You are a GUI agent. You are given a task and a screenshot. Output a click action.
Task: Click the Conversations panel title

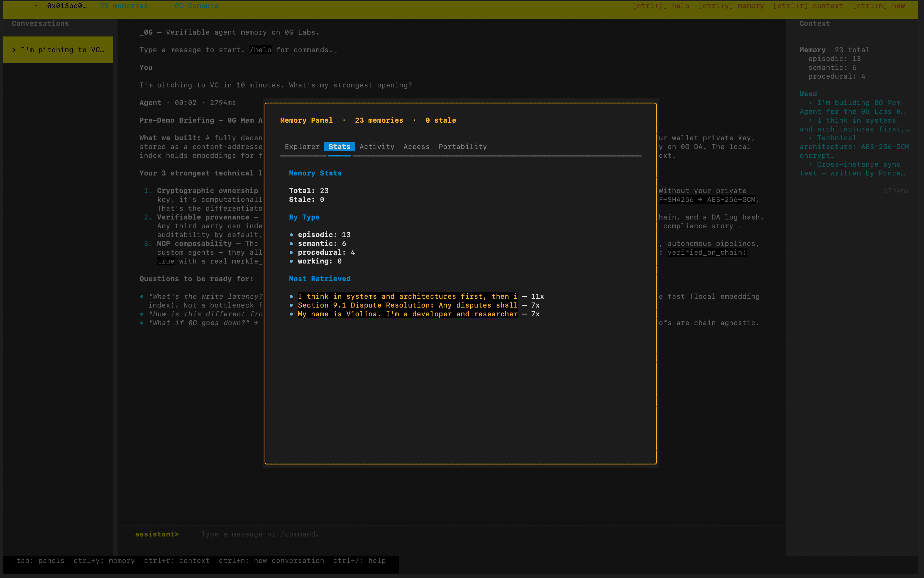[40, 23]
